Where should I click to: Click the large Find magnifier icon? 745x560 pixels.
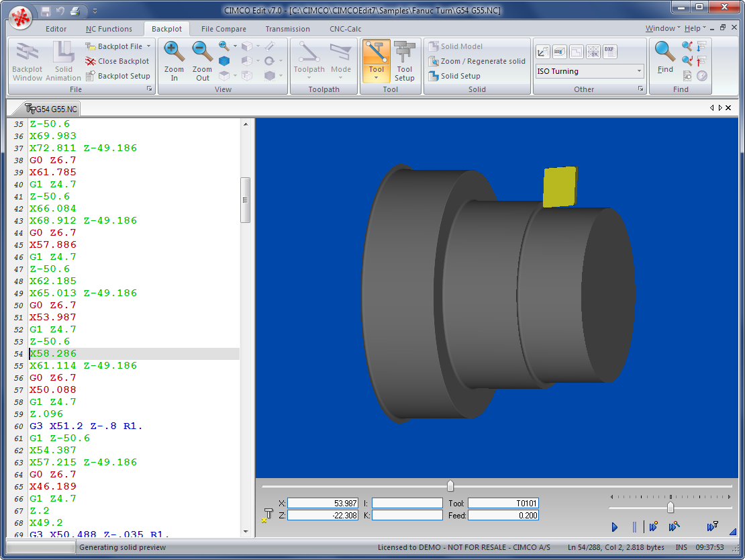coord(664,51)
